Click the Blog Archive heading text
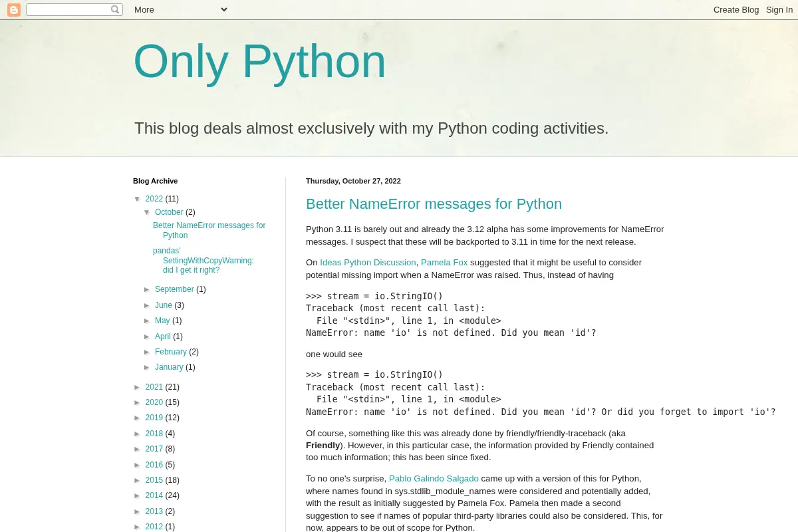The height and width of the screenshot is (532, 798). [156, 181]
